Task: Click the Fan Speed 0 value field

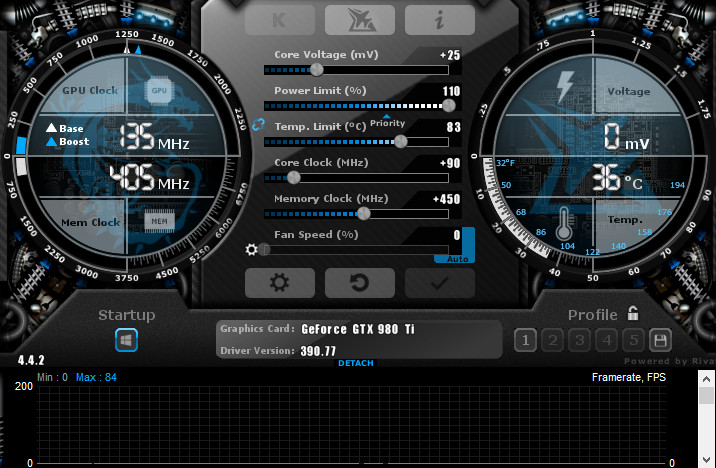Action: (457, 235)
